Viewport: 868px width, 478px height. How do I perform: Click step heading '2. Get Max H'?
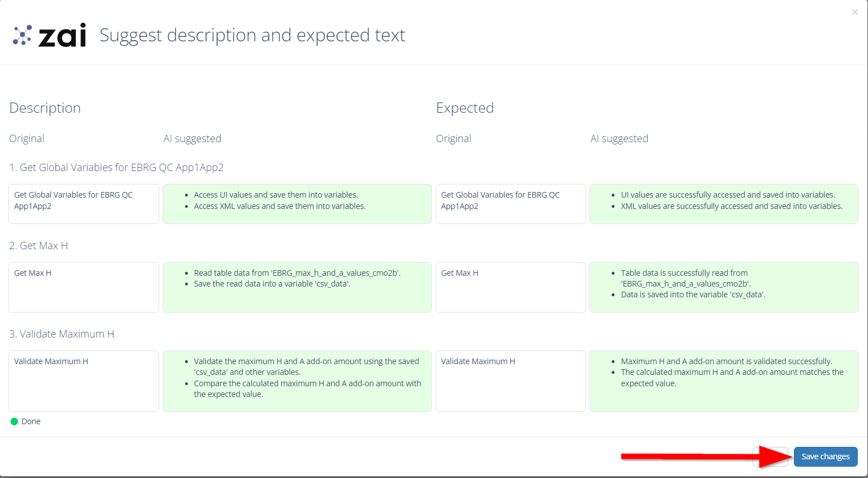coord(38,246)
